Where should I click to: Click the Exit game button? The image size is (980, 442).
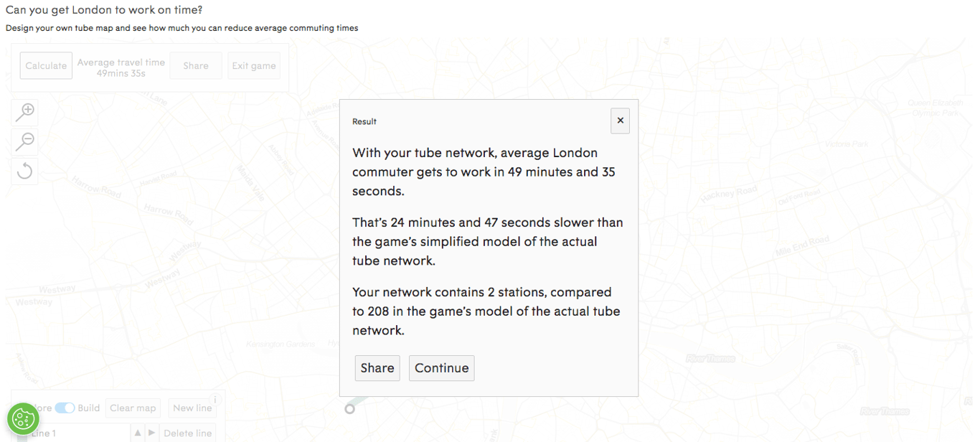tap(254, 65)
